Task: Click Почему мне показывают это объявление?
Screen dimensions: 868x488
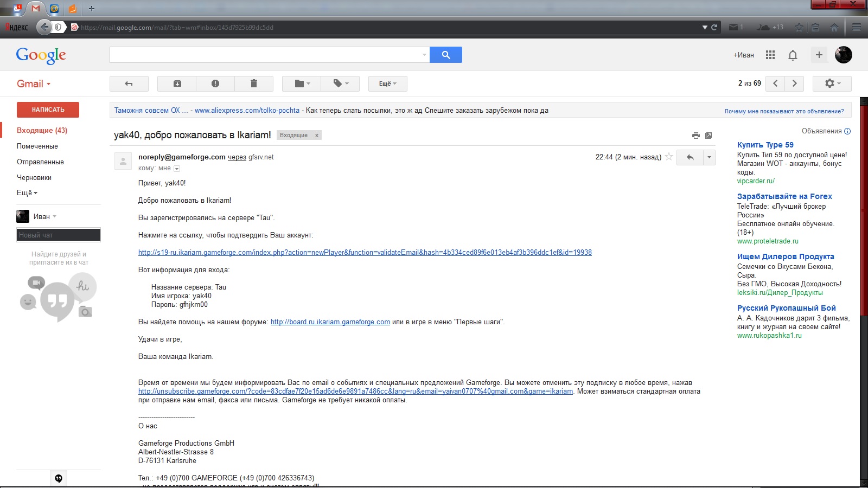Action: click(x=784, y=111)
